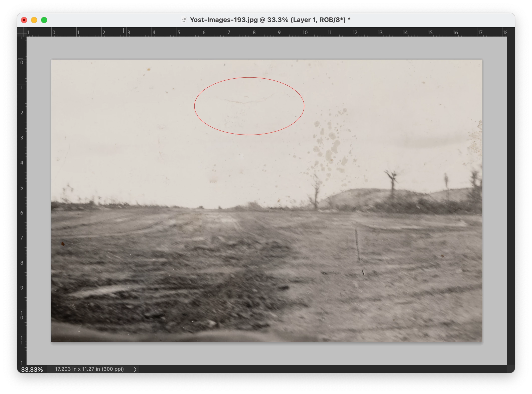Viewport: 532px width, 394px height.
Task: Zoom the window using green button
Action: point(44,20)
